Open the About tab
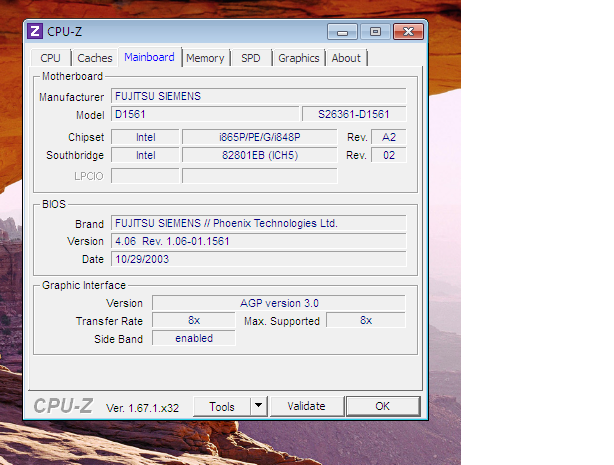The height and width of the screenshot is (465, 614). [x=346, y=58]
